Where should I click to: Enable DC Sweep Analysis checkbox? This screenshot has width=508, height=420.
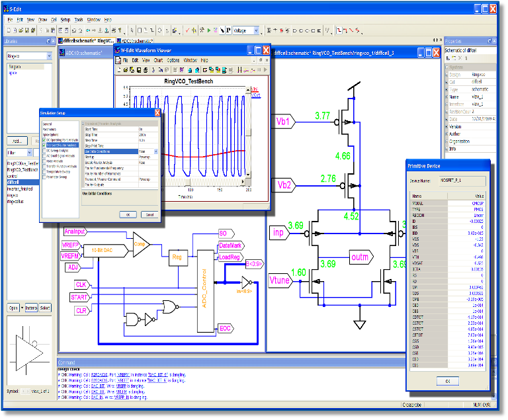44,151
